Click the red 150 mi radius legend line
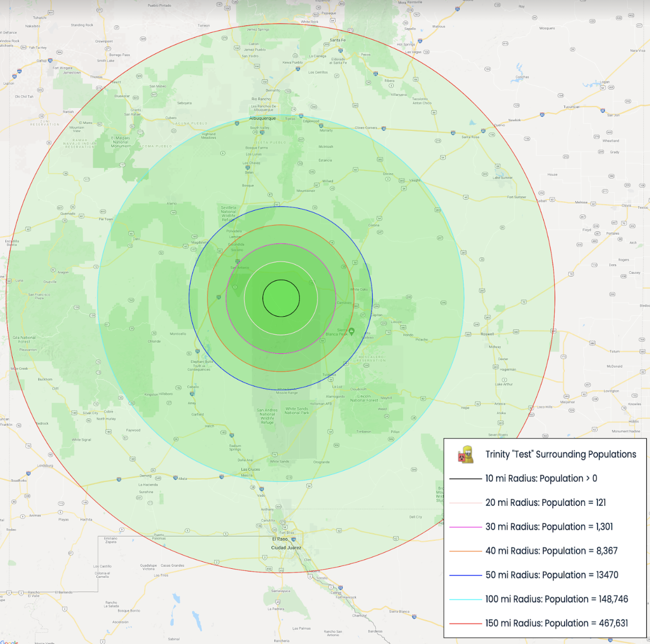Image resolution: width=650 pixels, height=644 pixels. (465, 623)
